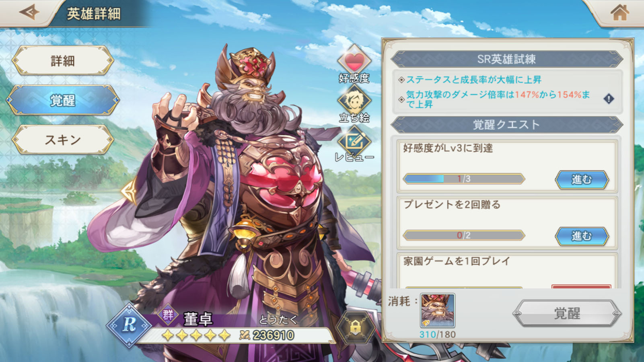Tap the exclamation info icon in SR trial panel

609,99
